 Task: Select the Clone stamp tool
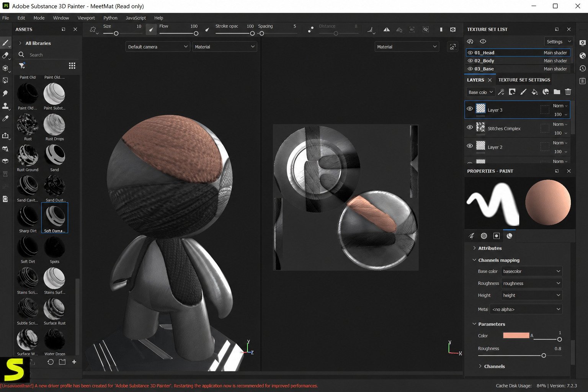click(x=5, y=106)
